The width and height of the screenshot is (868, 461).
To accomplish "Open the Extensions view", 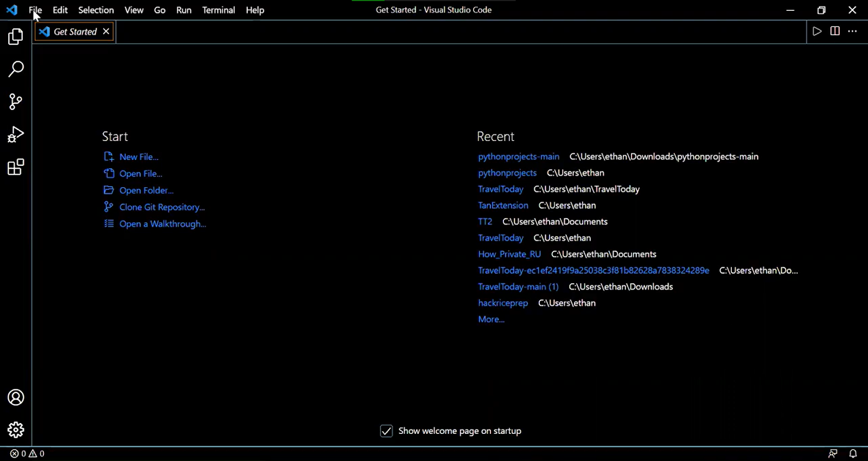I will point(16,167).
